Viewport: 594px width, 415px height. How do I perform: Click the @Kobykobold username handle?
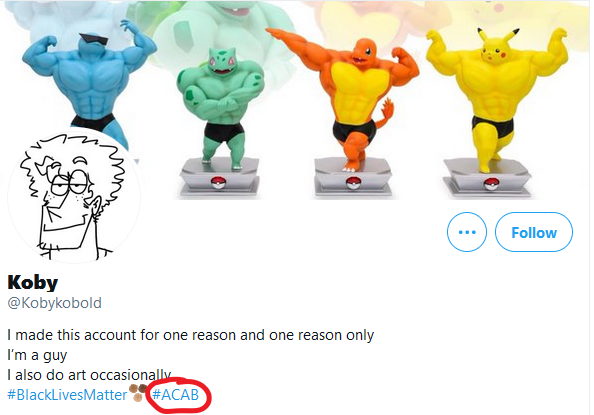(55, 303)
